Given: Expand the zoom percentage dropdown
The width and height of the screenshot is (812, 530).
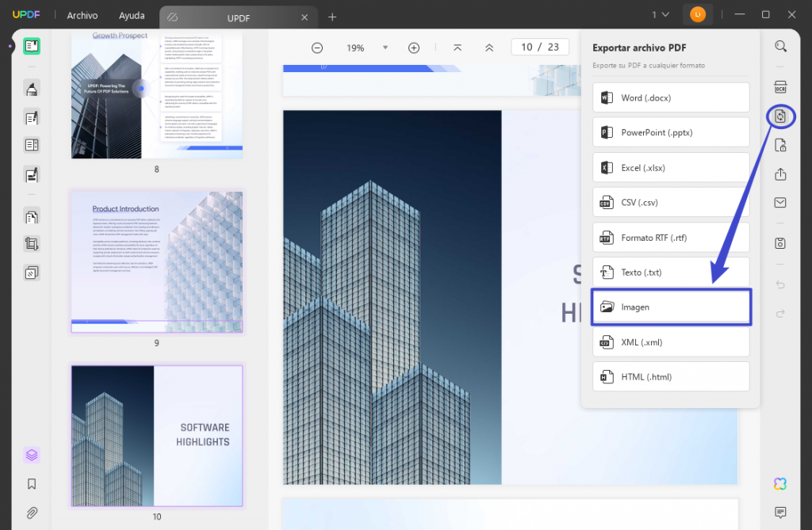Looking at the screenshot, I should (x=385, y=48).
